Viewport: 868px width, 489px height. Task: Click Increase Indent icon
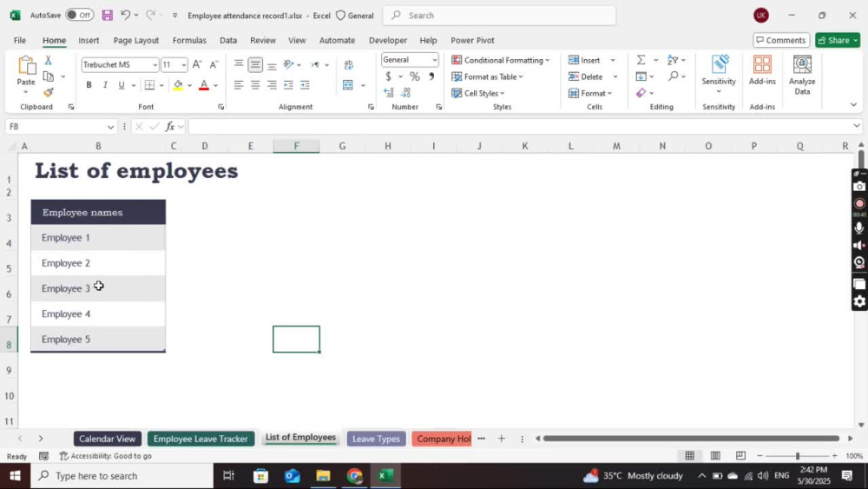(x=305, y=85)
